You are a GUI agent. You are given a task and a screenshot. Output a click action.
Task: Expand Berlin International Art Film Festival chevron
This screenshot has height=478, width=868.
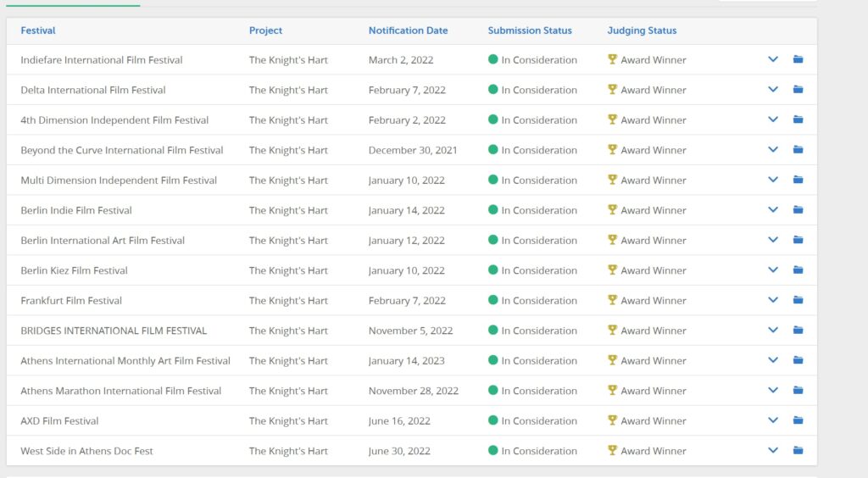(x=773, y=240)
